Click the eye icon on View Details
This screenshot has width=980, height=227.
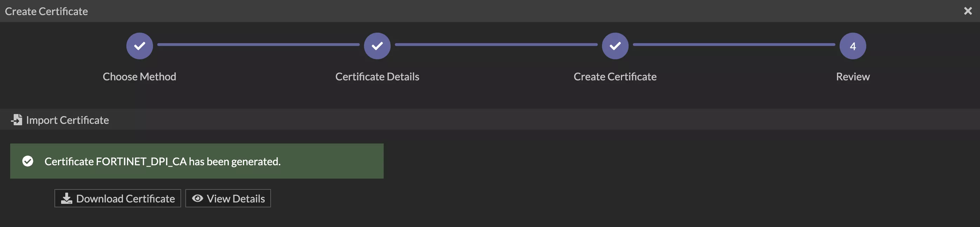[197, 199]
